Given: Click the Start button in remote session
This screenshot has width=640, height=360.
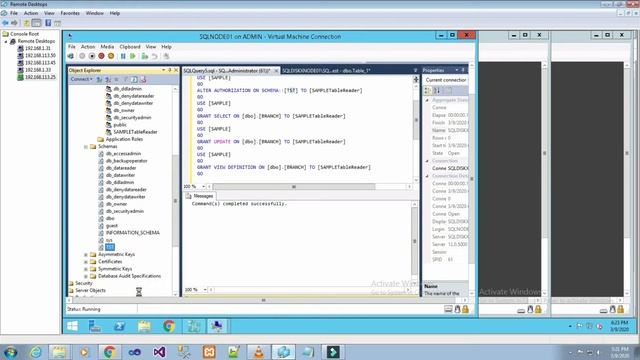Looking at the screenshot, I should (x=73, y=326).
